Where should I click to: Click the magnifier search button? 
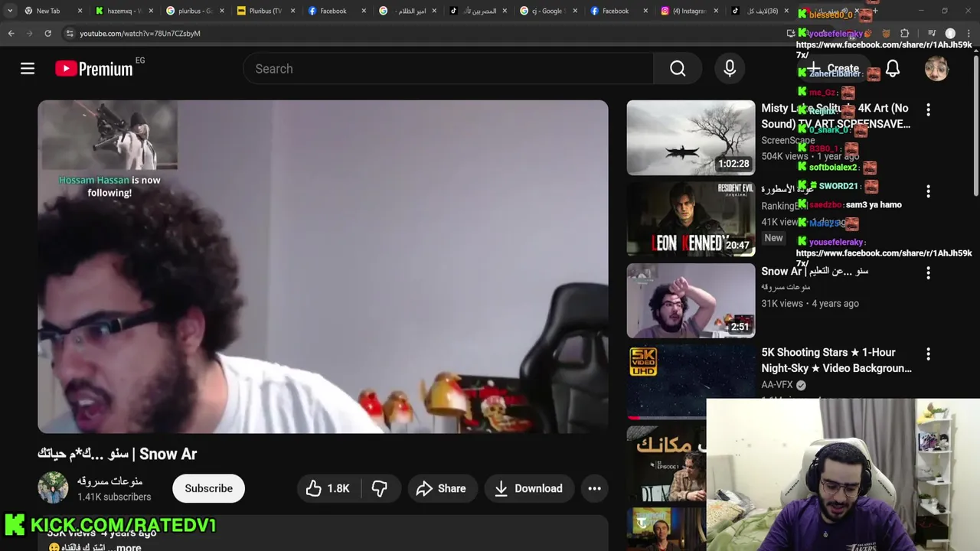click(x=678, y=69)
